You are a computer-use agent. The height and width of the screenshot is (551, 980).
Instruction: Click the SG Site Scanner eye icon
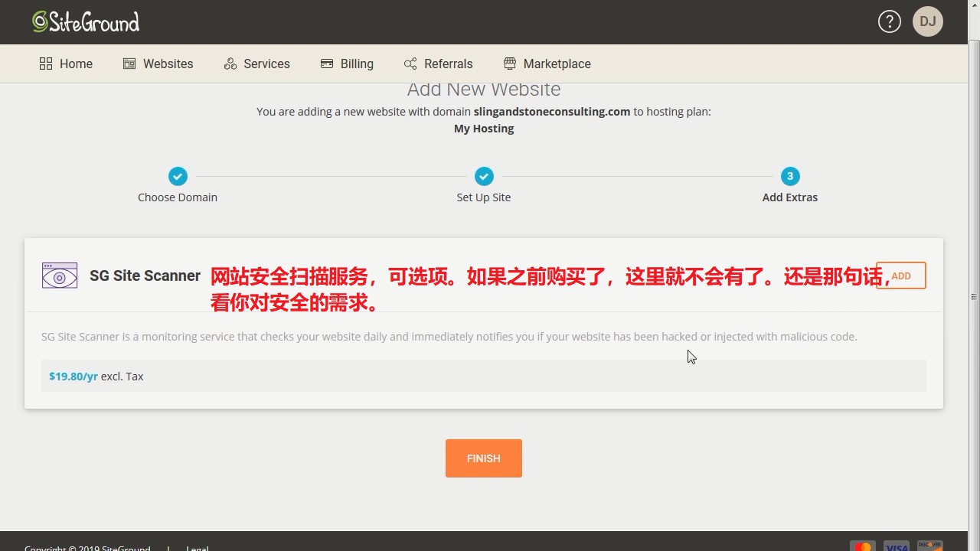(x=60, y=275)
